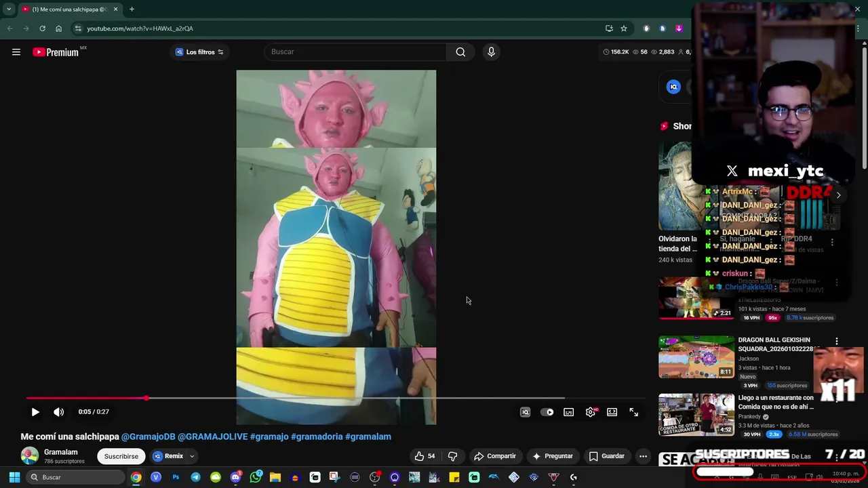Screen dimensions: 868x488
Task: Open the @GramajoDB mention link
Action: pyautogui.click(x=149, y=436)
